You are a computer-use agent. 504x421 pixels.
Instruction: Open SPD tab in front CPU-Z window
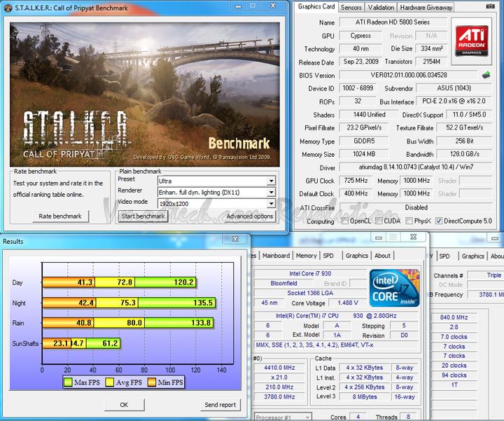(x=328, y=256)
